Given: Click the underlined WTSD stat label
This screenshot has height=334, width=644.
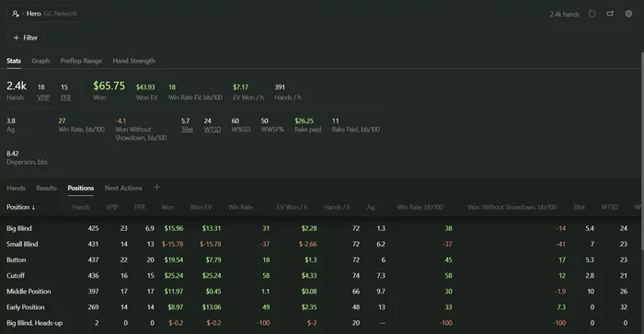Looking at the screenshot, I should (213, 130).
